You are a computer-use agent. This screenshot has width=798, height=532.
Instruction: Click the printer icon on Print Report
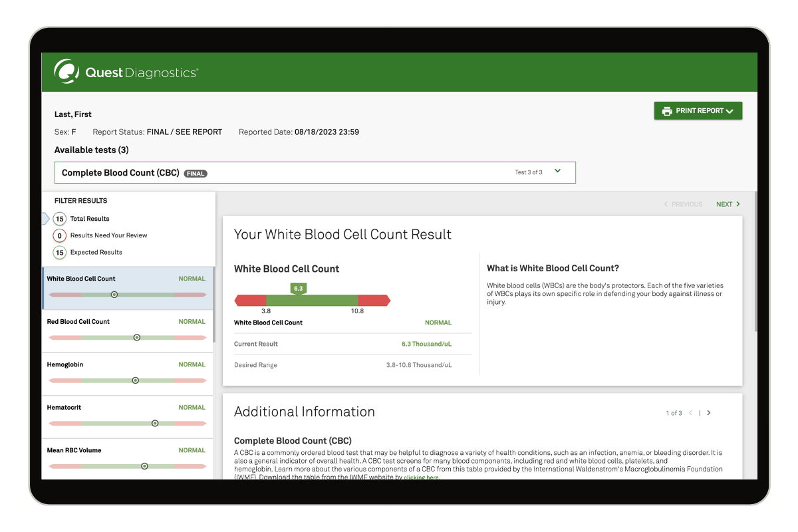(666, 110)
